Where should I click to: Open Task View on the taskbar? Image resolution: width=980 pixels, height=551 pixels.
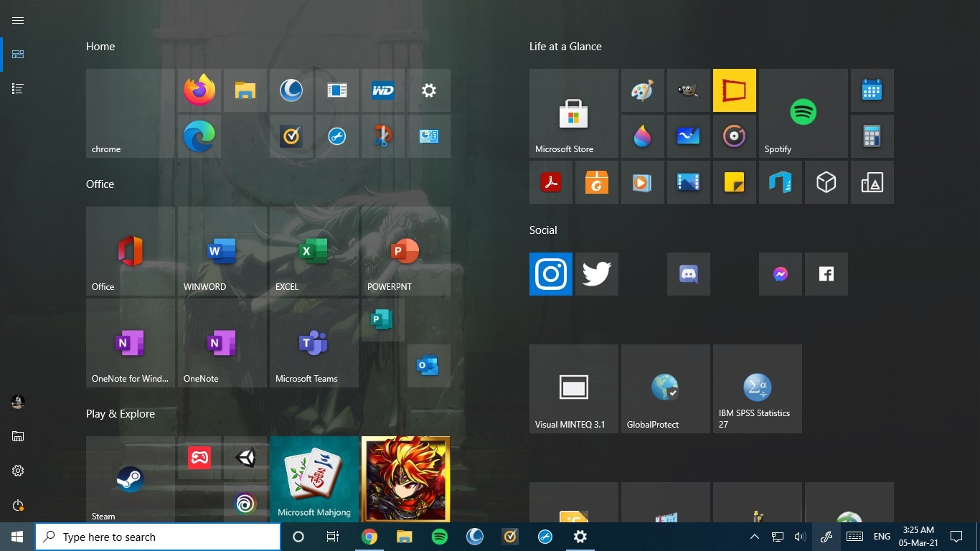coord(333,537)
